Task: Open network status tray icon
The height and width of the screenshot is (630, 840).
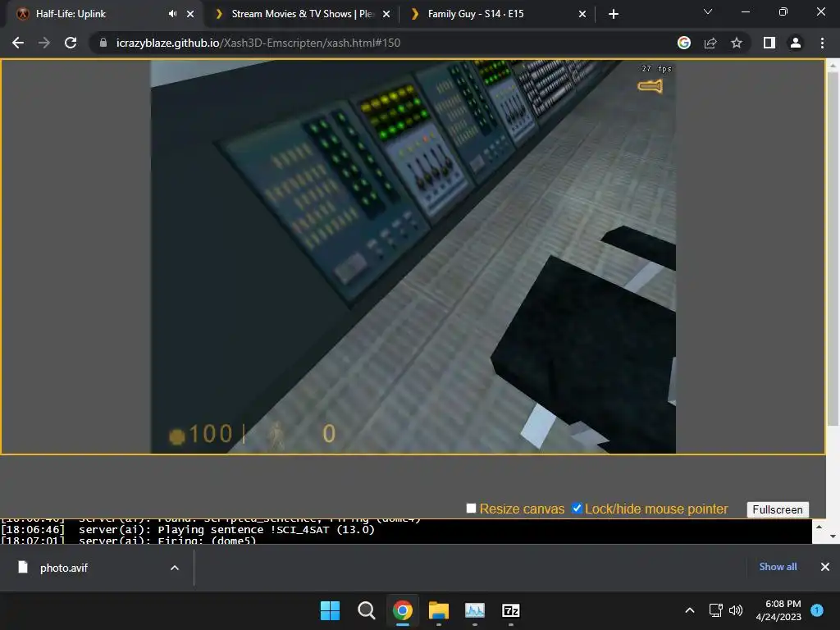Action: (x=715, y=610)
